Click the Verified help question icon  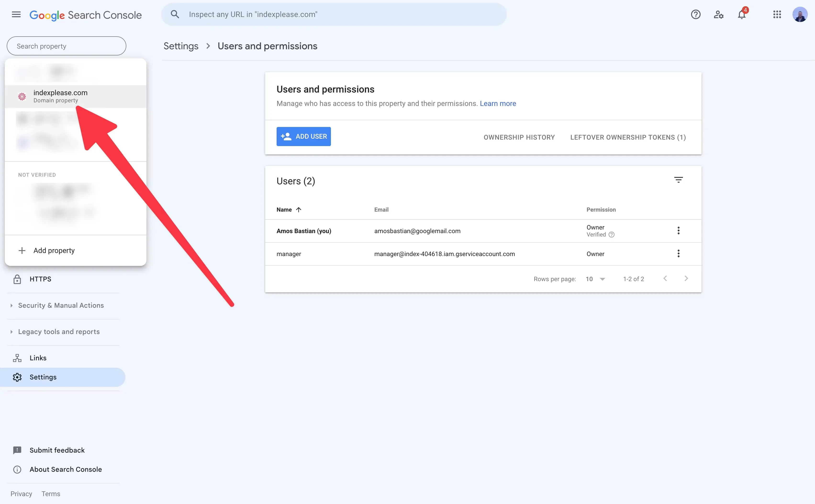point(612,235)
